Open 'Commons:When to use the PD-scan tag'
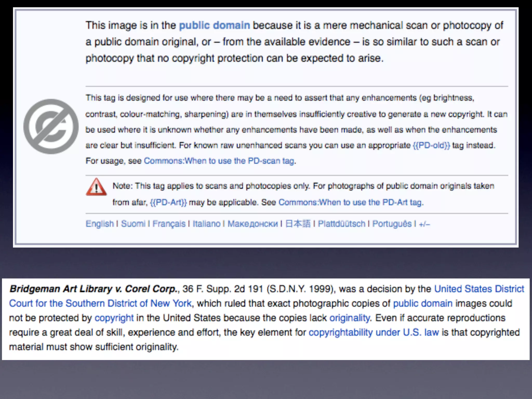The width and height of the screenshot is (532, 399). click(219, 161)
